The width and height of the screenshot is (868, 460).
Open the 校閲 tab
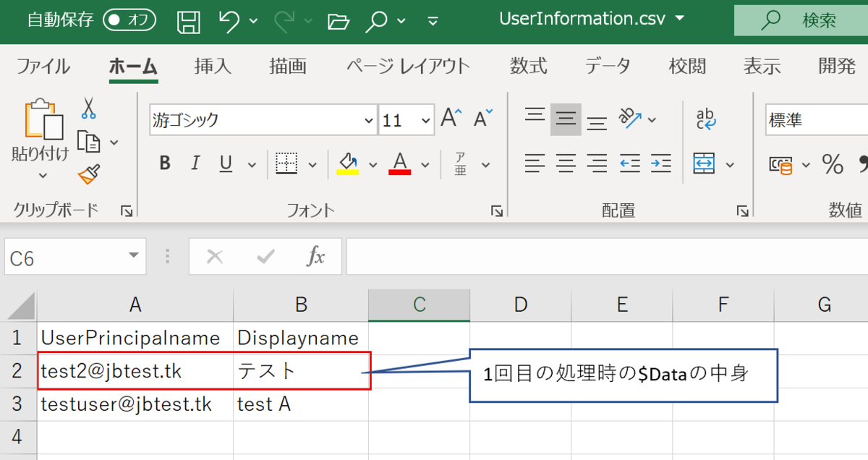click(x=687, y=67)
